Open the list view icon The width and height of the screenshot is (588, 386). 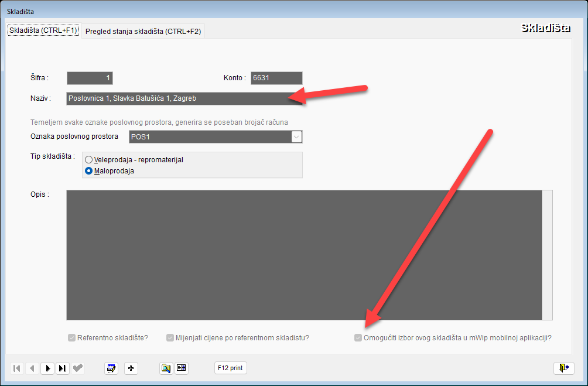pyautogui.click(x=181, y=368)
